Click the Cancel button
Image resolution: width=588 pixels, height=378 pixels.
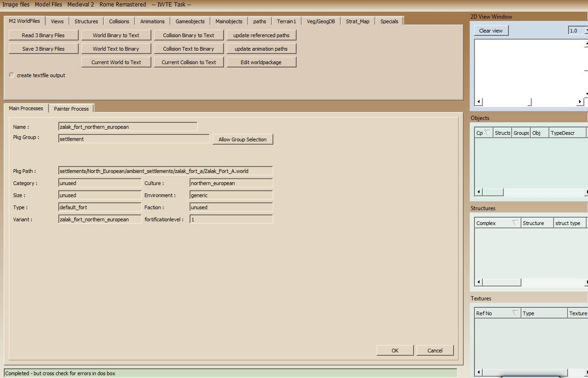(x=435, y=351)
